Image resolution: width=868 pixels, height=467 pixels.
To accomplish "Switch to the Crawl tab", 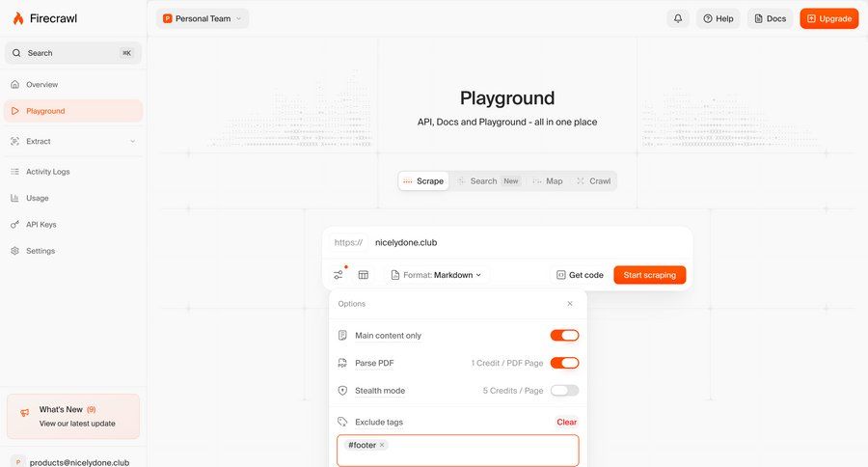I will coord(592,181).
